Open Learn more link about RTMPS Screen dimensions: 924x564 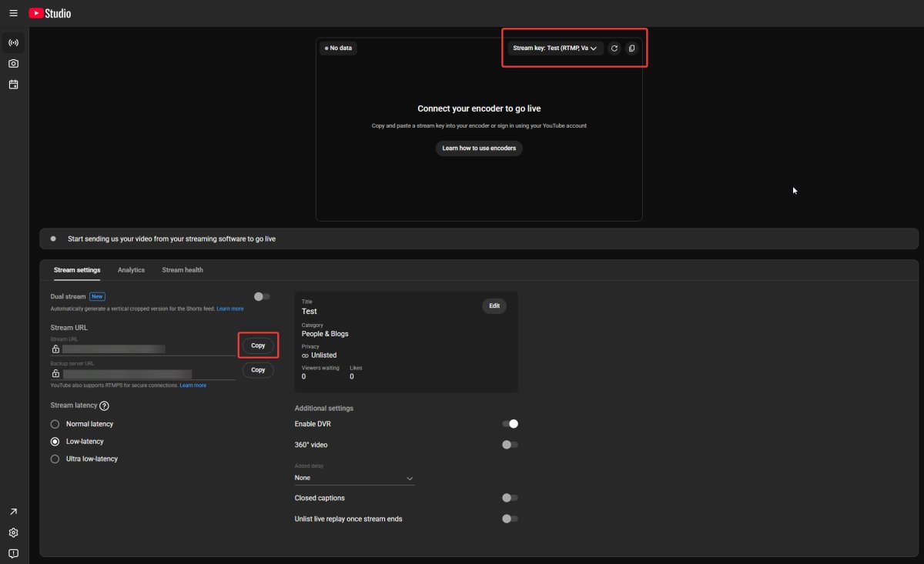tap(192, 385)
